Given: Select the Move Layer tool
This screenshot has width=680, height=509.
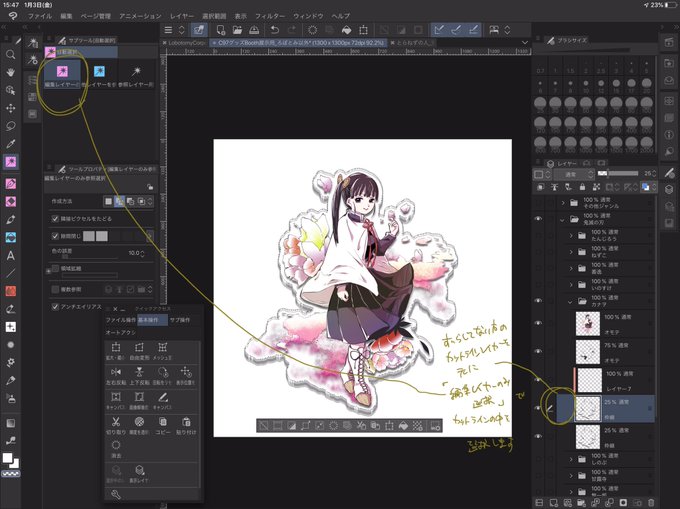Looking at the screenshot, I should (10, 108).
